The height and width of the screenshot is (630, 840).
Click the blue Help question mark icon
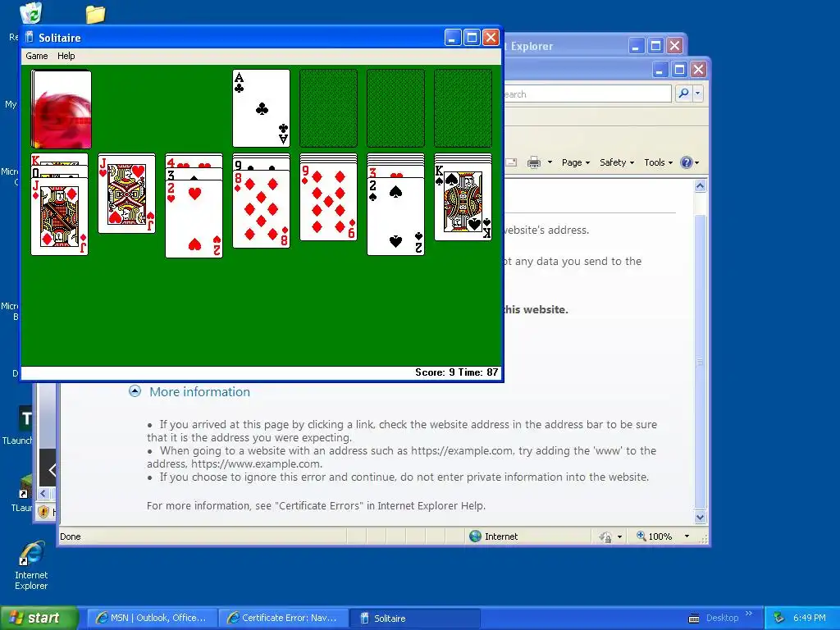pos(687,162)
